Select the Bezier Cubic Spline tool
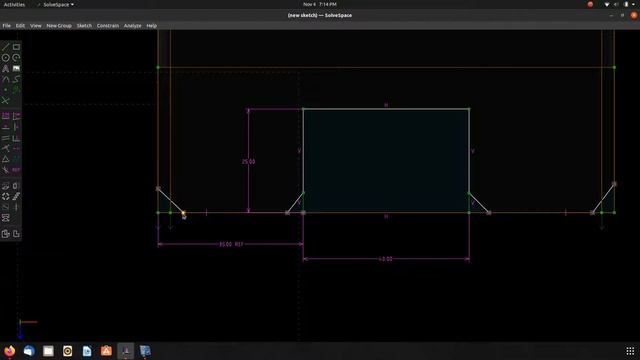This screenshot has width=640, height=360. point(16,79)
